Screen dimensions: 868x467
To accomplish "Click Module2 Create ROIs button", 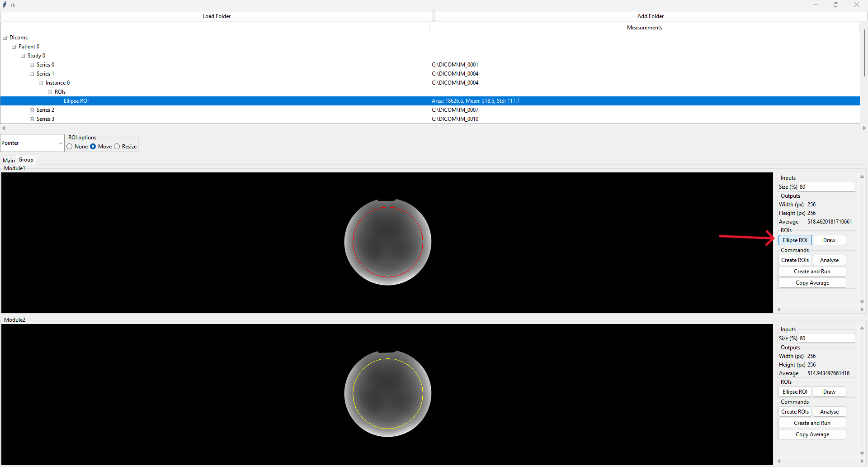I will tap(795, 412).
